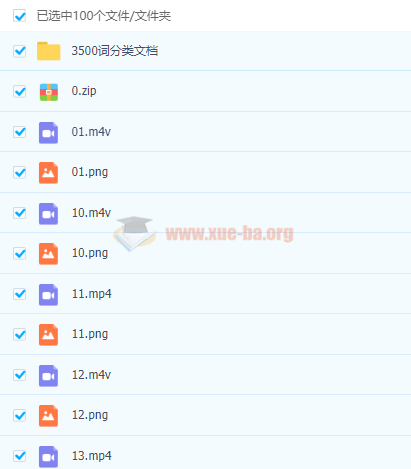Uncheck the 0.zip checkbox
The height and width of the screenshot is (469, 411).
point(20,91)
